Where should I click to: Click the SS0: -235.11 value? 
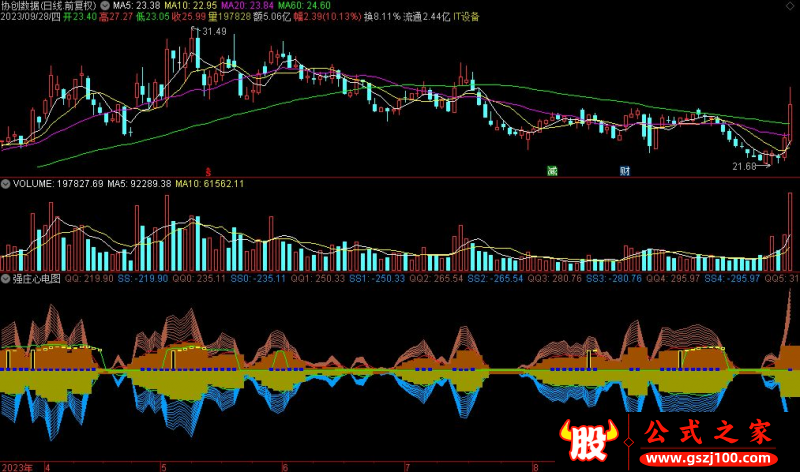click(x=258, y=279)
